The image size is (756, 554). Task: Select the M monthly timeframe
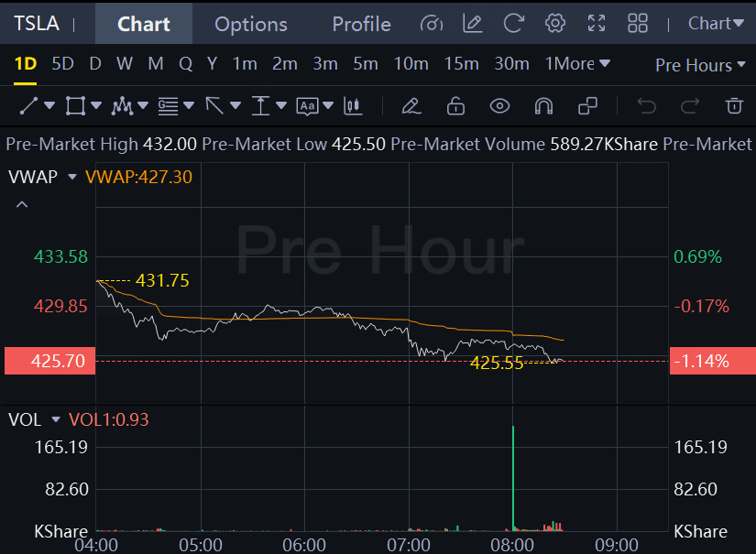click(x=156, y=63)
